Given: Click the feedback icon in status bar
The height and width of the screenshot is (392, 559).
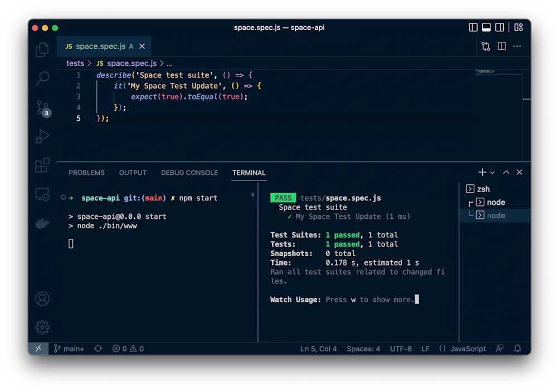Looking at the screenshot, I should [499, 349].
